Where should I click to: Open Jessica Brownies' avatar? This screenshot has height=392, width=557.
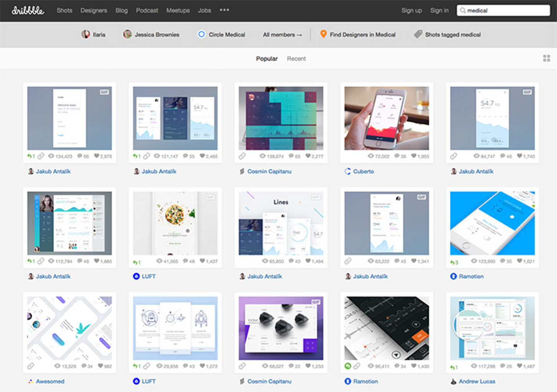pos(127,34)
